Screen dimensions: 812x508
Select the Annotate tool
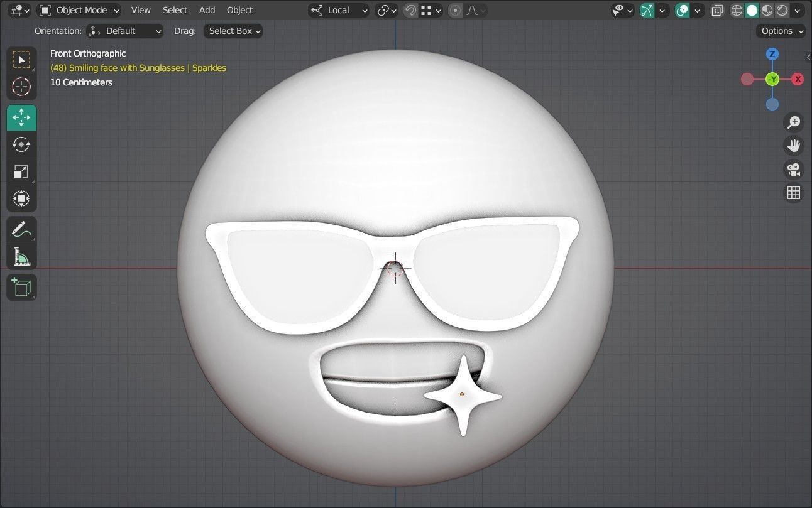pyautogui.click(x=21, y=230)
